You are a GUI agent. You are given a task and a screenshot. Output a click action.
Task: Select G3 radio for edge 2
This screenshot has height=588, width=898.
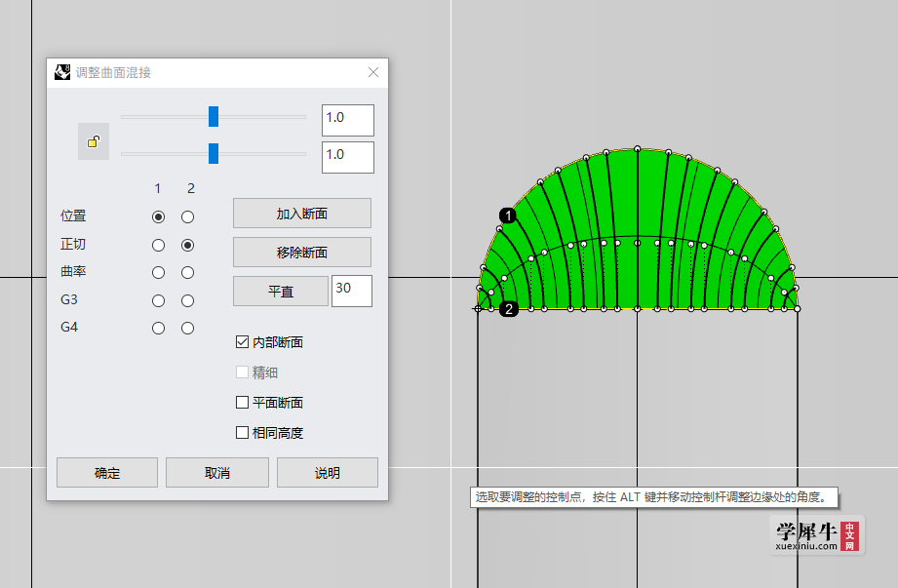click(187, 300)
